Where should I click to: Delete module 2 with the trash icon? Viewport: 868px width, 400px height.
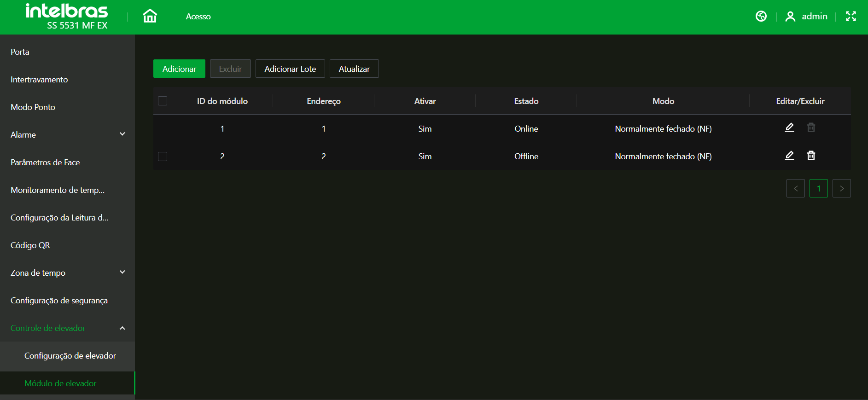[x=811, y=156]
